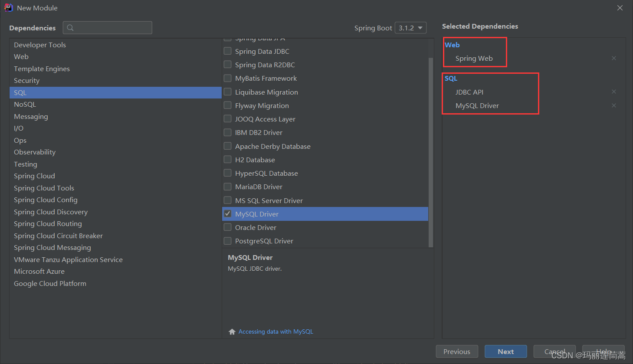Check the Spring Data R2DBC checkbox
The height and width of the screenshot is (364, 633).
coord(227,65)
